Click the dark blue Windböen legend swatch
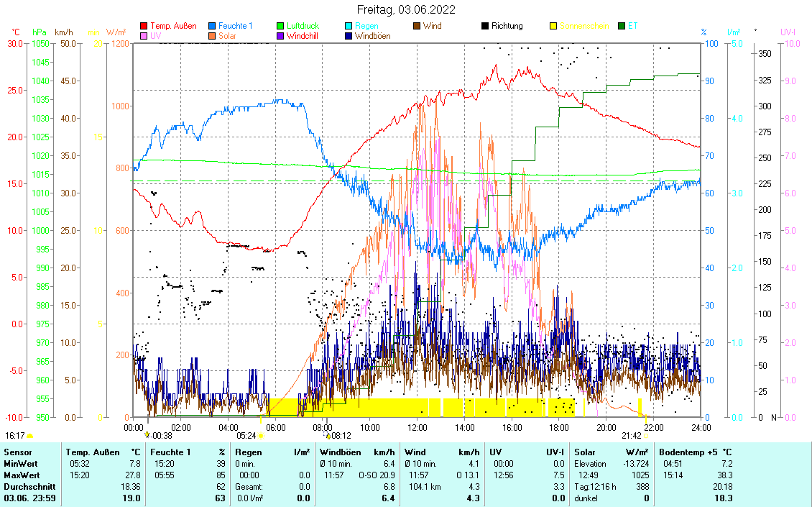812x507 pixels. pos(349,36)
